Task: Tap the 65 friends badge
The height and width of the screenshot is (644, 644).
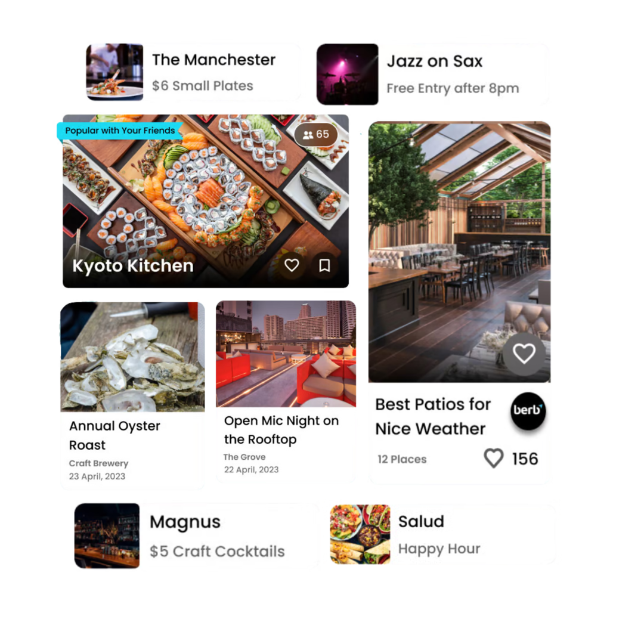Action: 316,134
